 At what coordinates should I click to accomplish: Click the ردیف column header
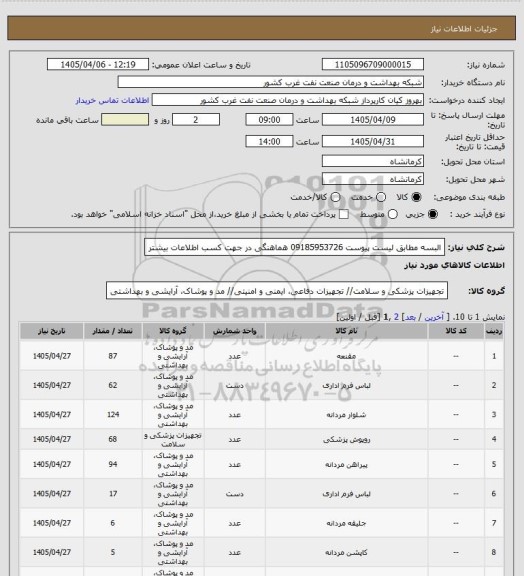pyautogui.click(x=494, y=331)
